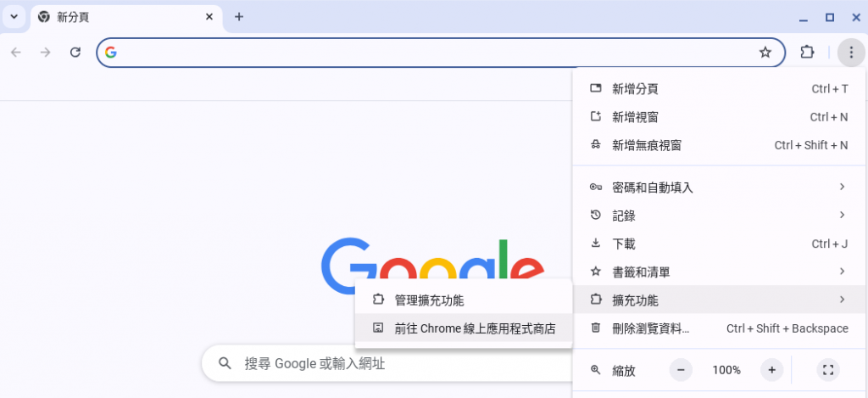
Task: Click the Extensions puzzle icon in toolbar
Action: click(807, 53)
